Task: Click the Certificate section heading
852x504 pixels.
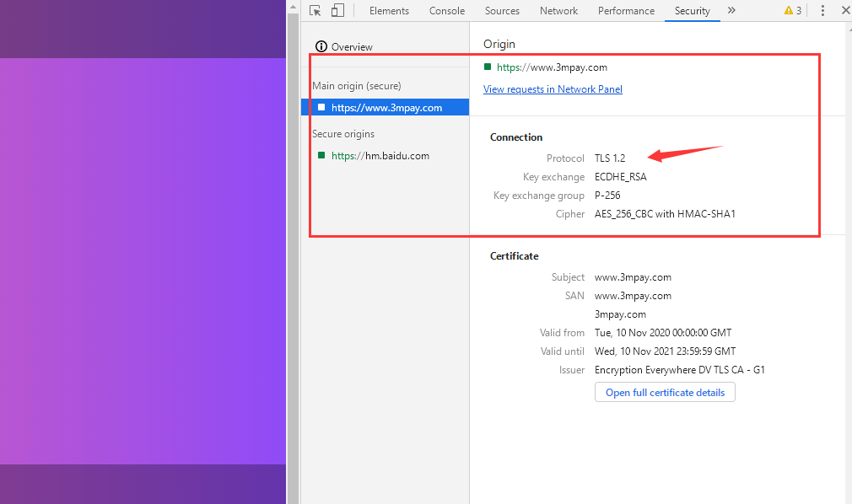Action: [514, 256]
